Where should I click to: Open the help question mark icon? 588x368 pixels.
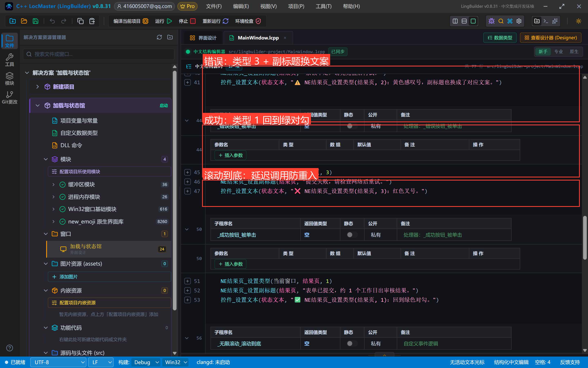pyautogui.click(x=9, y=348)
